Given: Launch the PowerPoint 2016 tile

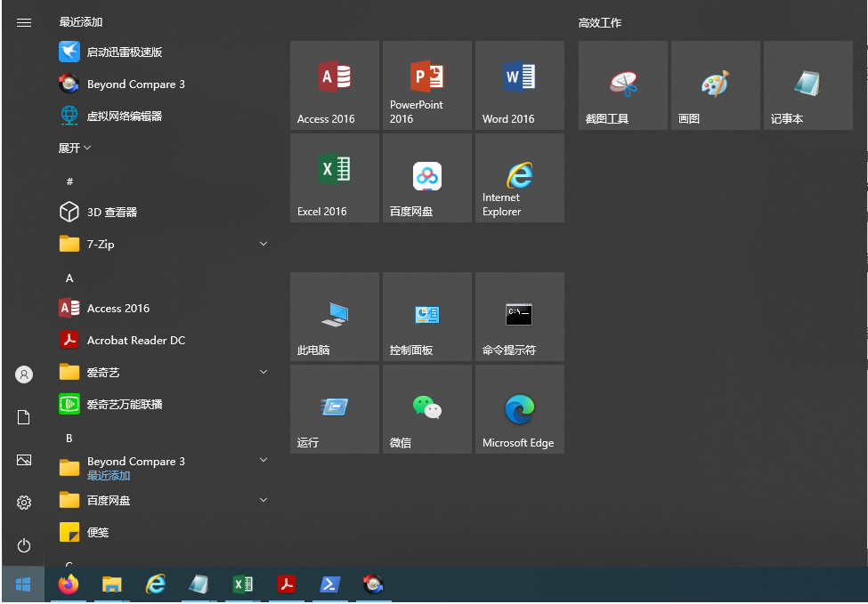Looking at the screenshot, I should click(426, 85).
